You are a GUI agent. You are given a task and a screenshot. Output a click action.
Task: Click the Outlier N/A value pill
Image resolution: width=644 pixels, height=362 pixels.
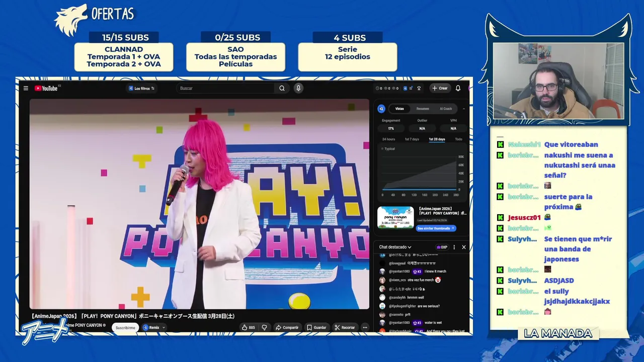pos(422,129)
